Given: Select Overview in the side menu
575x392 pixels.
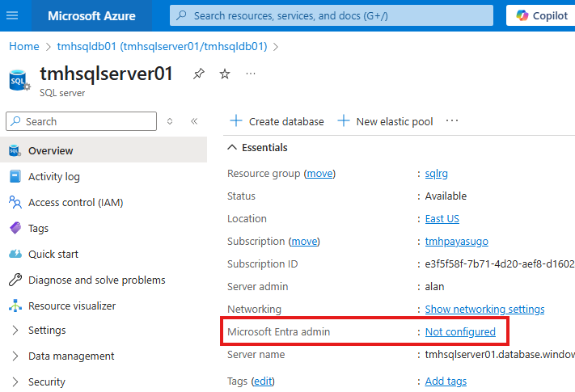Looking at the screenshot, I should point(104,150).
